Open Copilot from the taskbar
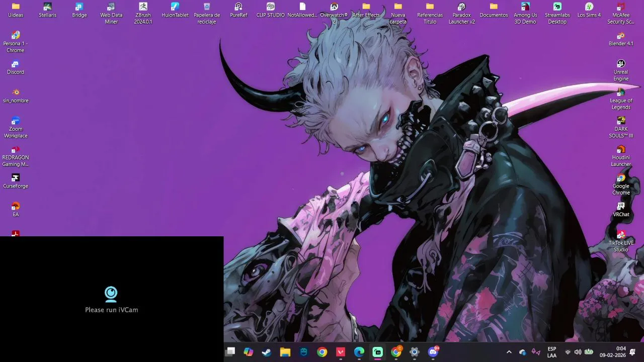The height and width of the screenshot is (362, 644). 249,352
